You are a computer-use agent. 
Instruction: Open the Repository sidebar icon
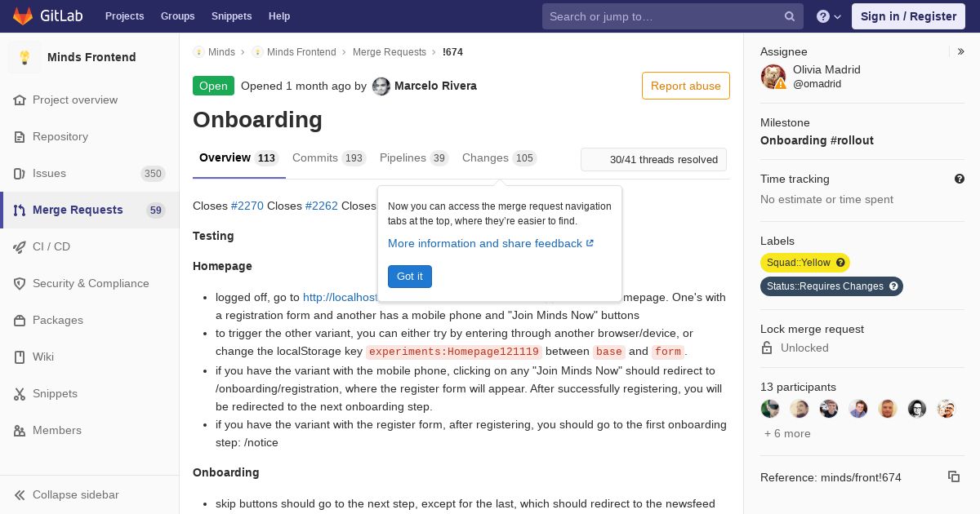pos(20,137)
